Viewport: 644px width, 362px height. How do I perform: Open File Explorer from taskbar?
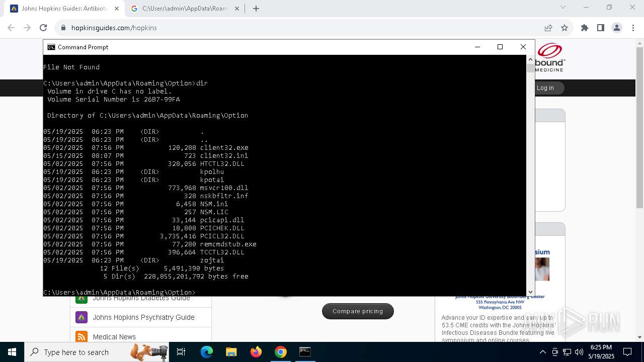coord(231,352)
